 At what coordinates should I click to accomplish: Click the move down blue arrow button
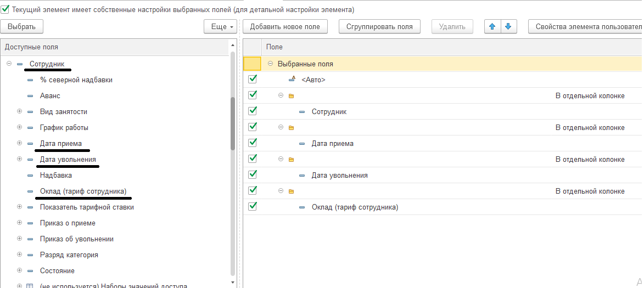coord(508,26)
